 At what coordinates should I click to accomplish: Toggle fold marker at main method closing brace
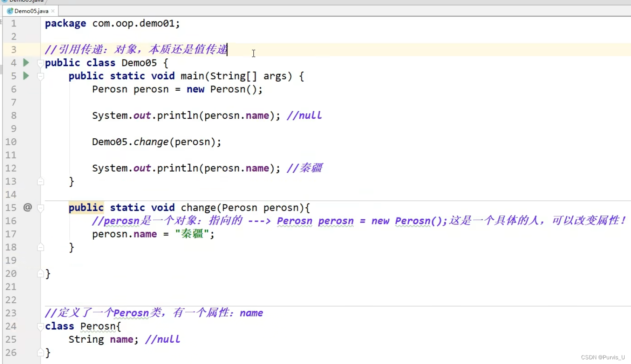(x=40, y=181)
